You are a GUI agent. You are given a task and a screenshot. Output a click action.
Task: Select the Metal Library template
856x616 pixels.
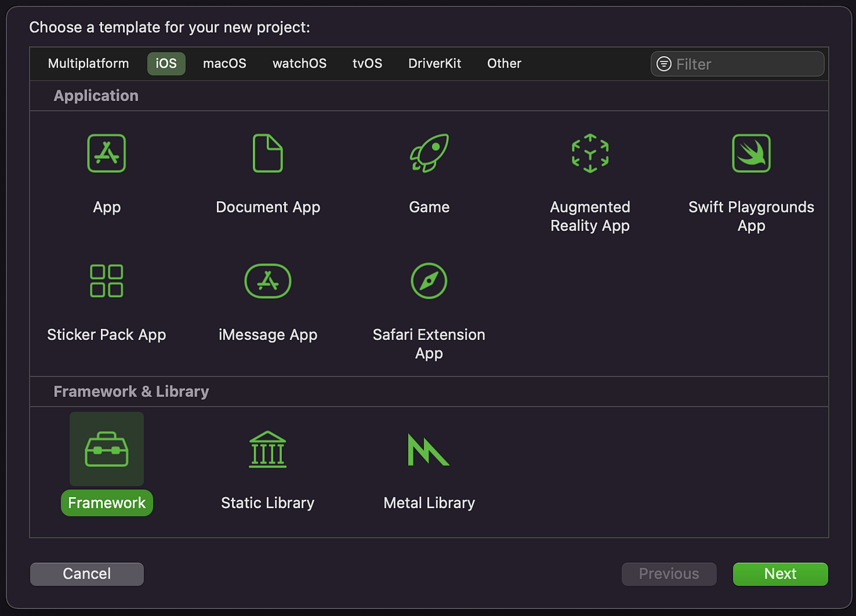coord(429,449)
